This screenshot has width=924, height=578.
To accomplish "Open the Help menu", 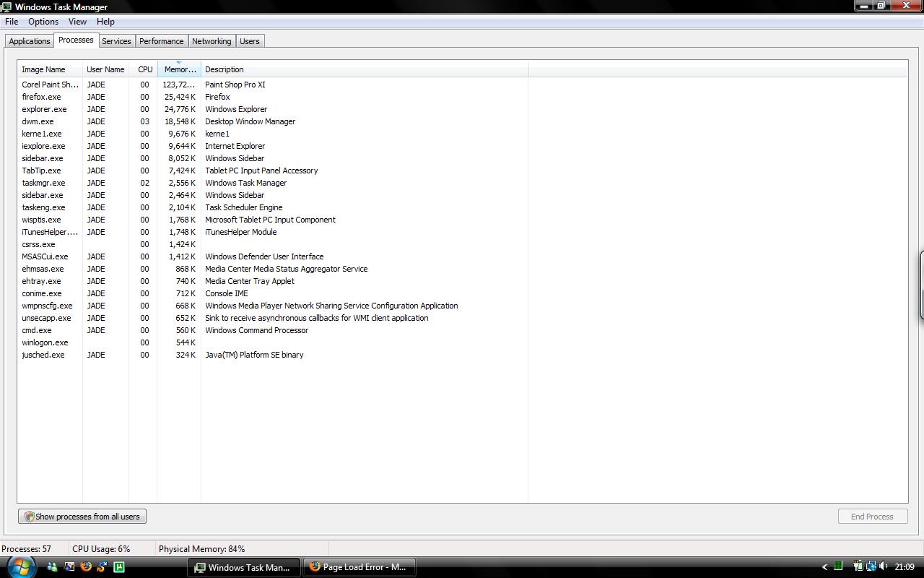I will tap(105, 22).
